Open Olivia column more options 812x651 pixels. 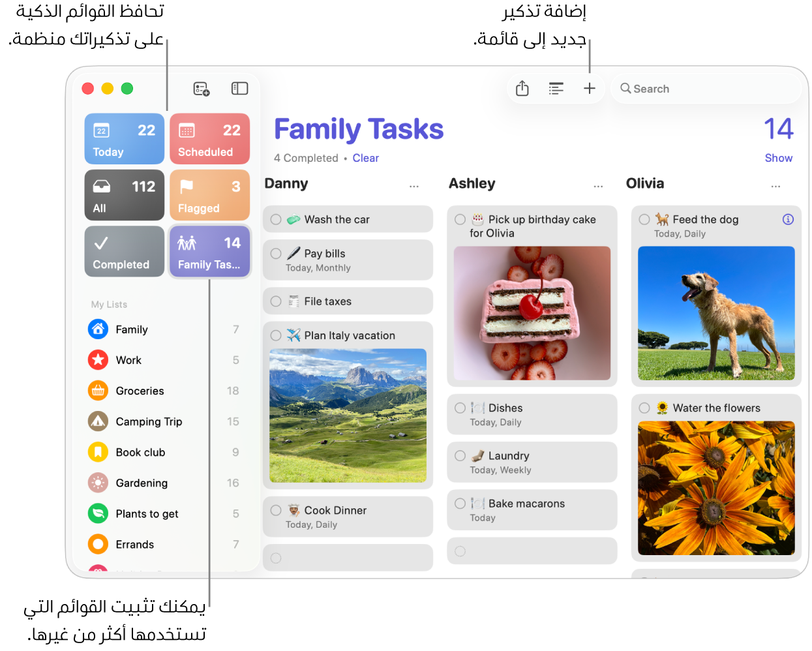775,186
